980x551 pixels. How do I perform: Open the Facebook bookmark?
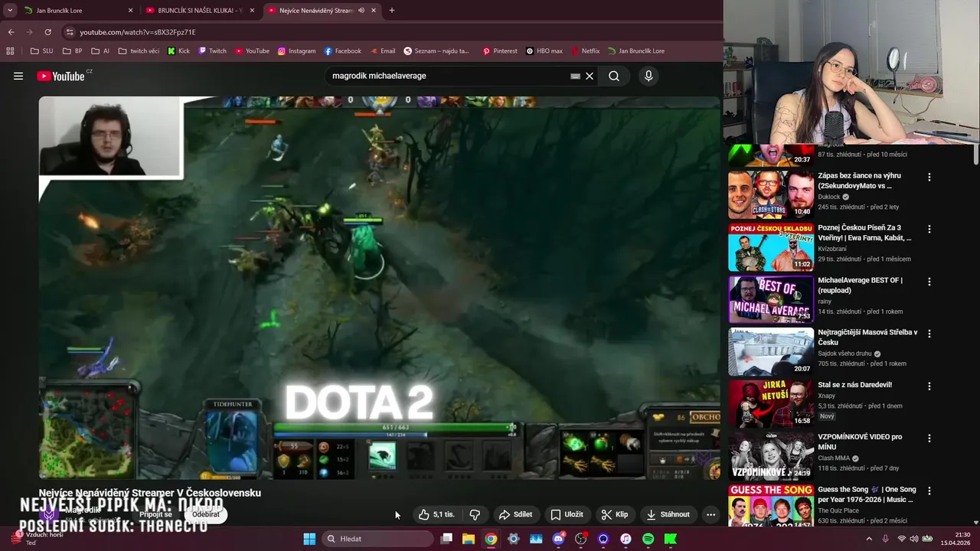342,51
